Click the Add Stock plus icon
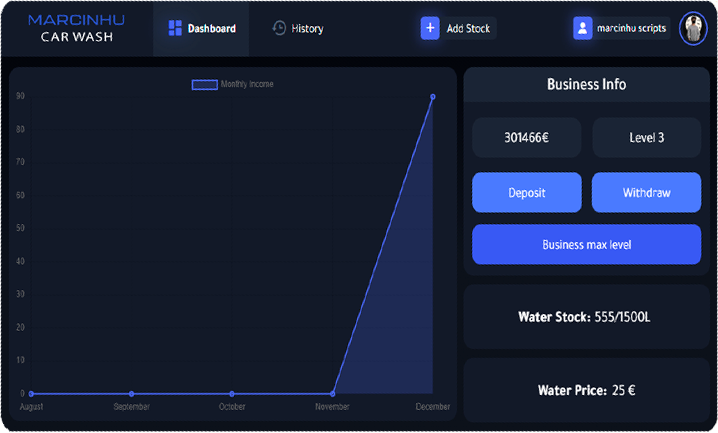The image size is (718, 433). click(430, 28)
